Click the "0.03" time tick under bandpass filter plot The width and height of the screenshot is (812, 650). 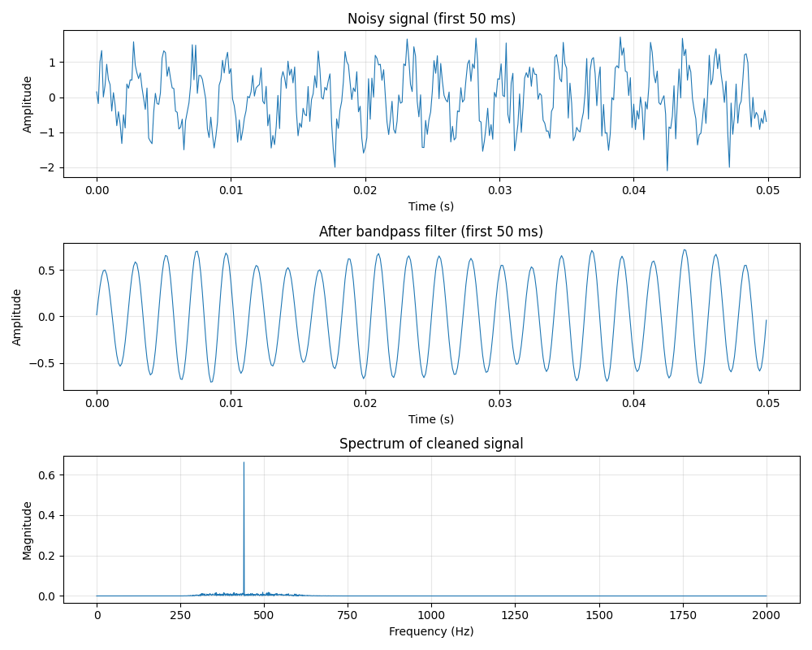click(x=499, y=403)
